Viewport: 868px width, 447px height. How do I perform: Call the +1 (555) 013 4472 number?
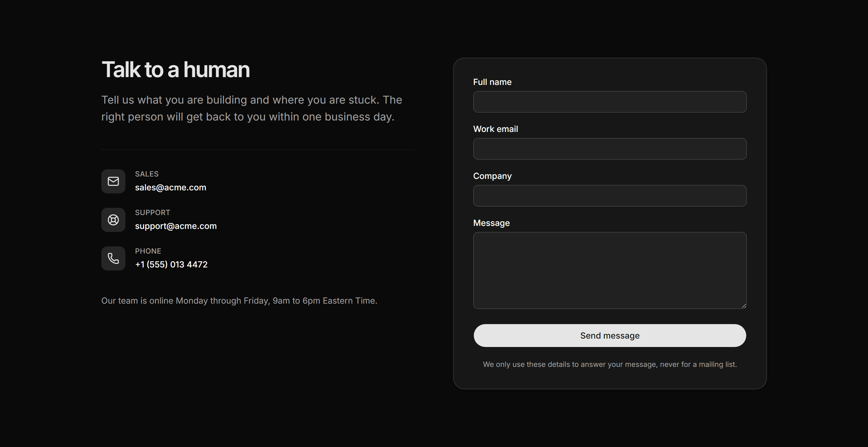[171, 264]
